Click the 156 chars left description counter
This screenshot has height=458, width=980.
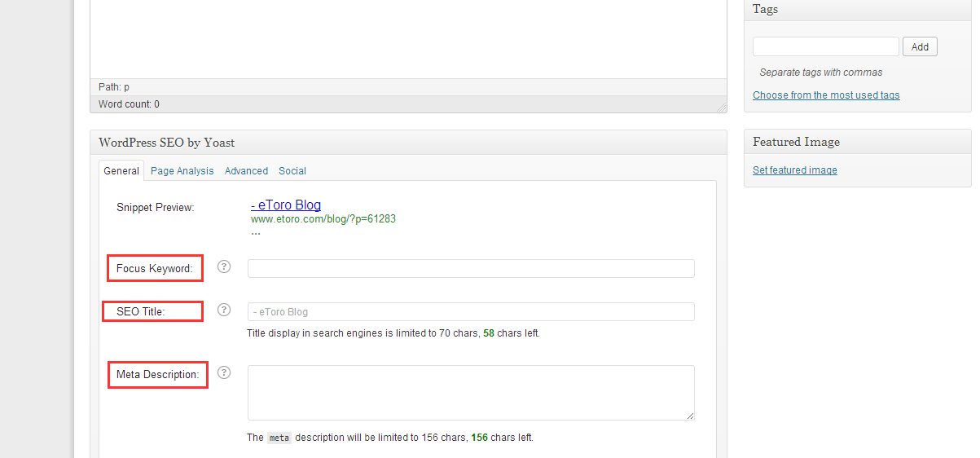(503, 438)
